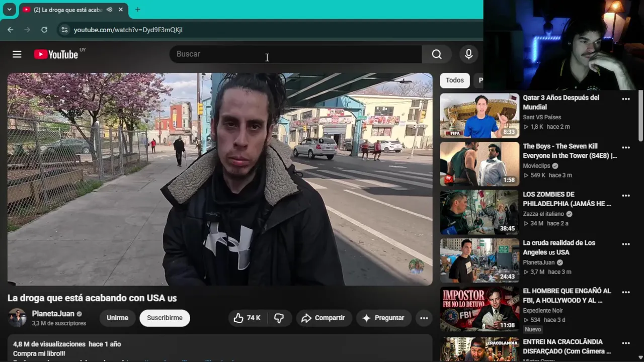The image size is (644, 362).
Task: Click the channel watermark on video
Action: click(x=416, y=266)
